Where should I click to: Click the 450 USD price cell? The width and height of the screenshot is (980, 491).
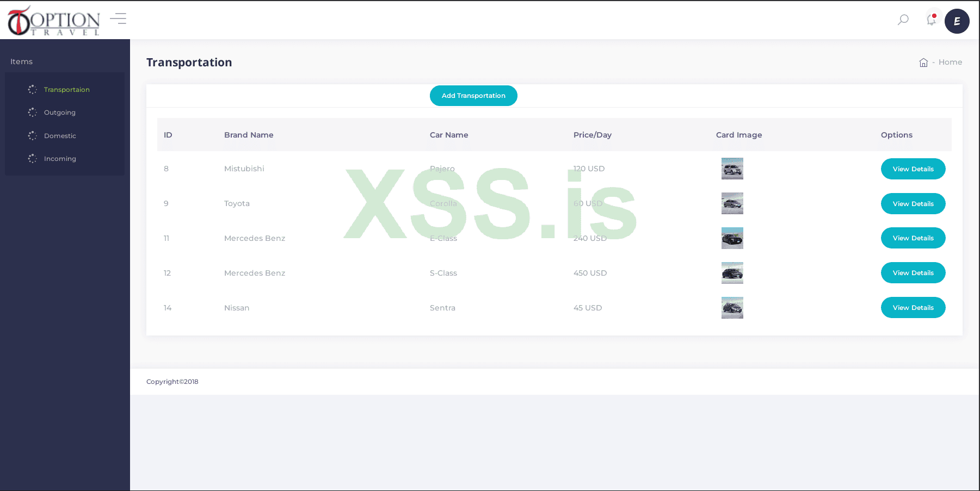point(590,273)
